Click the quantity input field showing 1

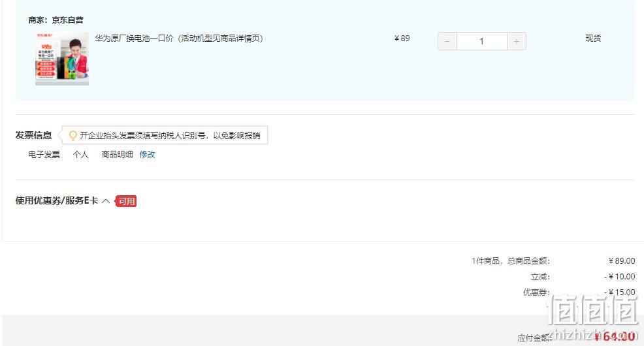click(482, 41)
